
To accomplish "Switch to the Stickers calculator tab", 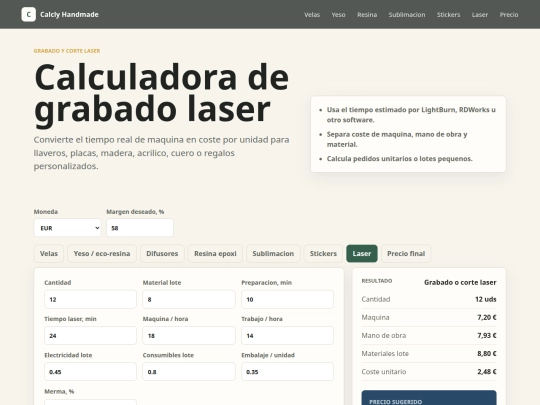I will coord(323,253).
